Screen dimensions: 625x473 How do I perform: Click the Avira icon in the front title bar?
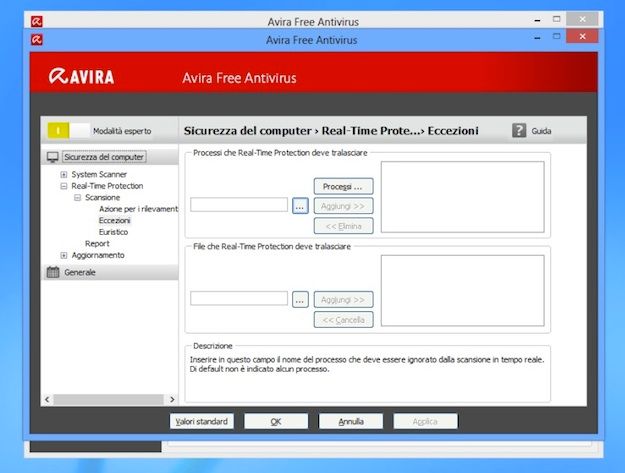pyautogui.click(x=37, y=40)
